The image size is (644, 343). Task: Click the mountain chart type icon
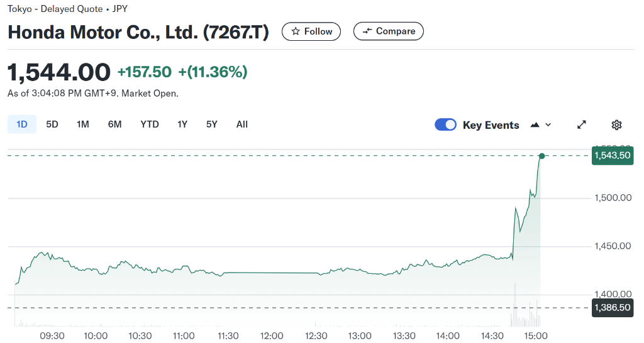click(x=535, y=124)
